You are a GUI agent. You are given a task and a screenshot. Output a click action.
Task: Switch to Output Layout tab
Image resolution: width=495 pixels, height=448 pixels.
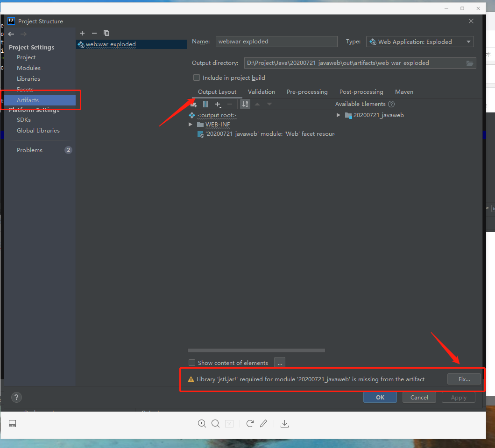click(x=217, y=92)
